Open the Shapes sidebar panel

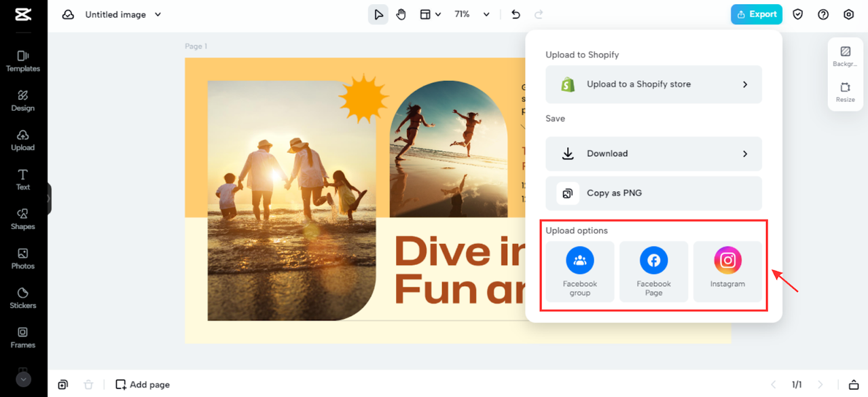[23, 219]
